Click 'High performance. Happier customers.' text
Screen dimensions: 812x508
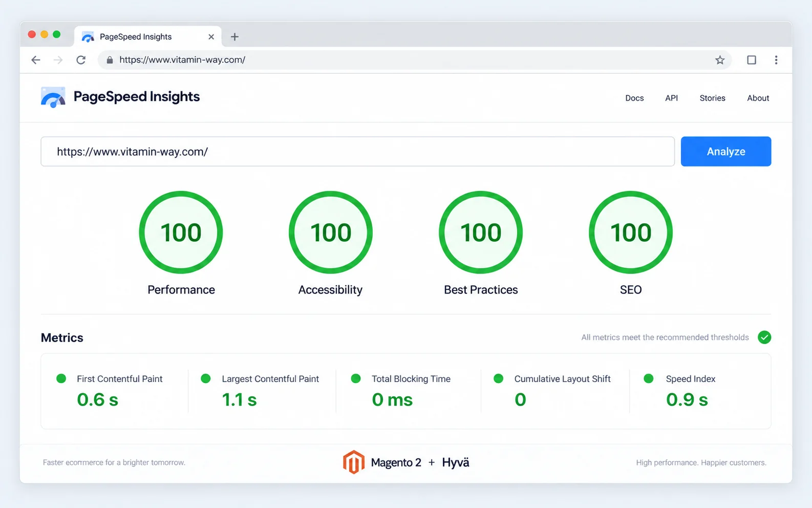coord(701,462)
